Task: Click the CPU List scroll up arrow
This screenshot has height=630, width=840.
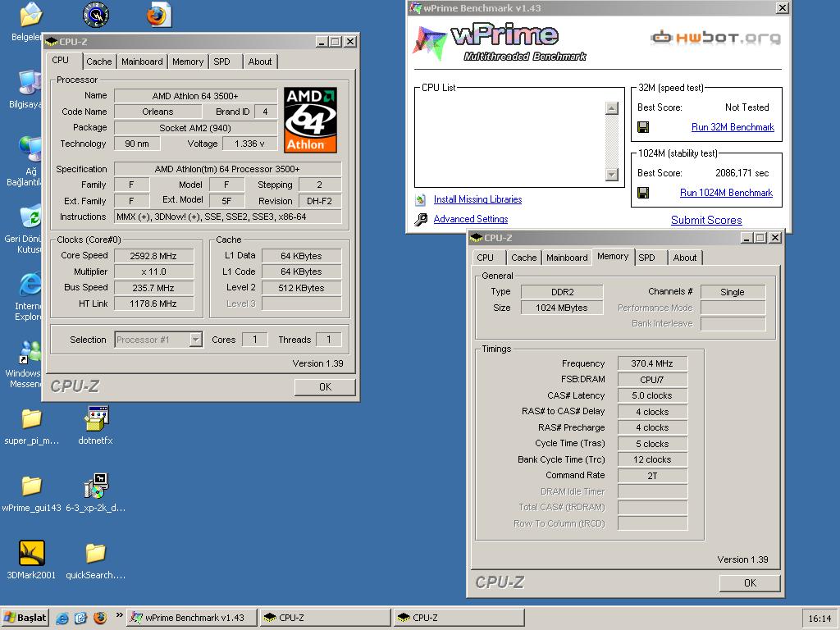Action: tap(611, 108)
